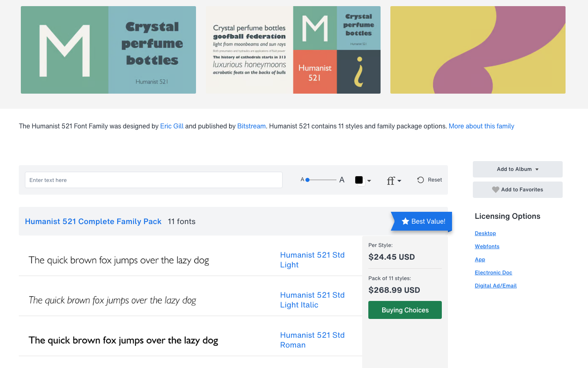Image resolution: width=588 pixels, height=368 pixels.
Task: Select Humanist 521 Std Light Italic
Action: [x=312, y=300]
